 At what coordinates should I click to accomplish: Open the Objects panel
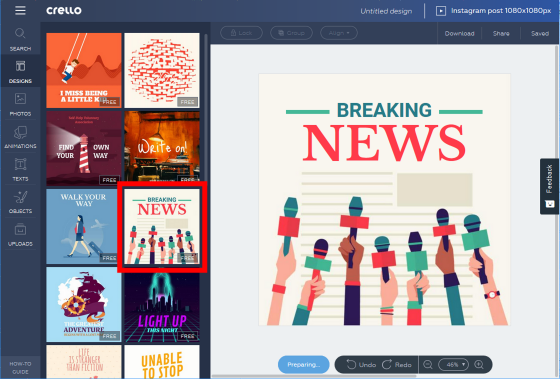click(20, 202)
